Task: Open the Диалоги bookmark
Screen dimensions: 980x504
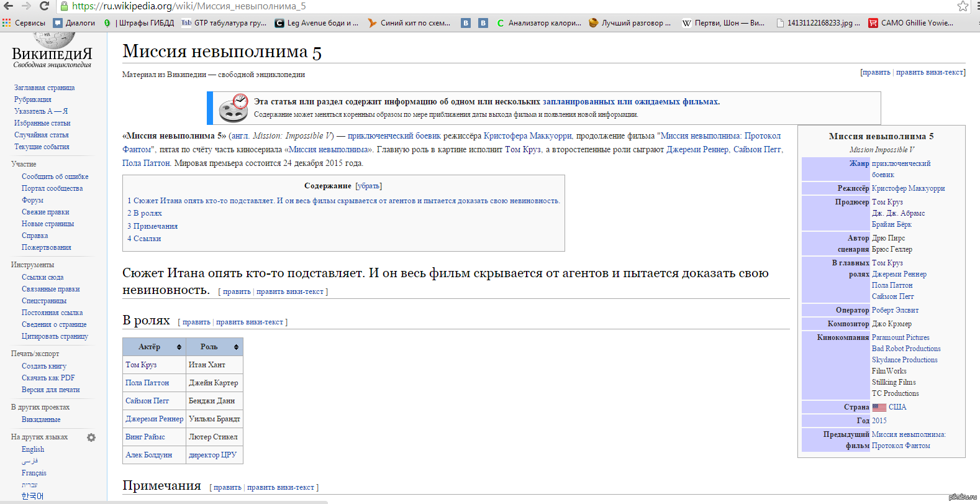Action: coord(74,23)
